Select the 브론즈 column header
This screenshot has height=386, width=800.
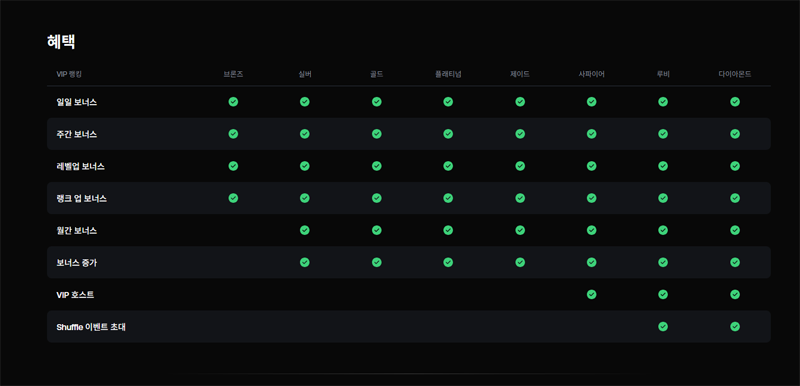[x=233, y=74]
